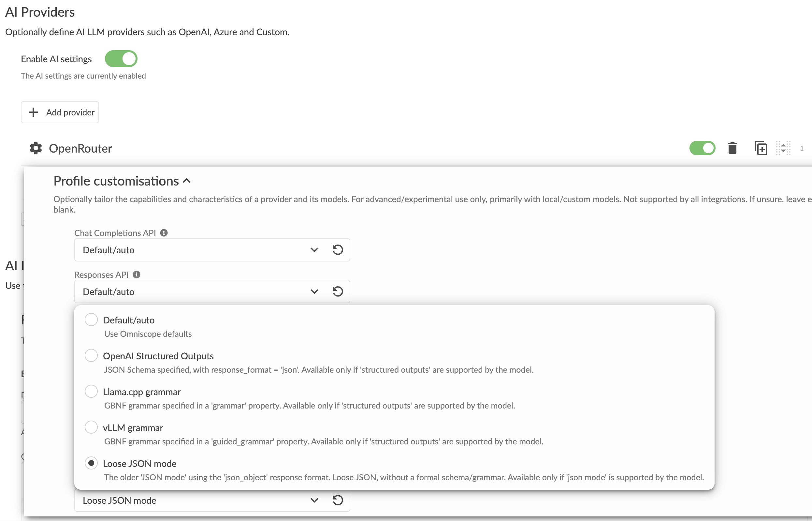Screen dimensions: 812x521
Task: Duplicate the OpenRouter provider
Action: click(x=760, y=148)
